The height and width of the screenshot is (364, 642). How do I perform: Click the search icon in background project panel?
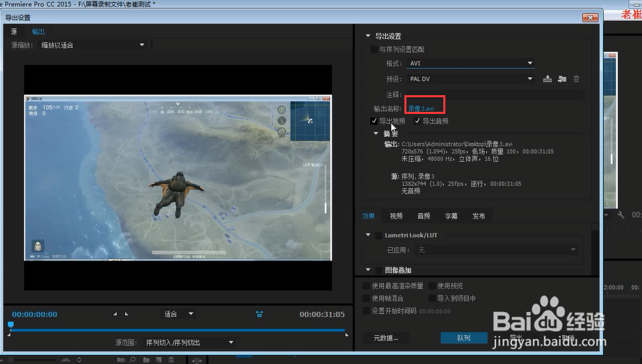pos(132,360)
